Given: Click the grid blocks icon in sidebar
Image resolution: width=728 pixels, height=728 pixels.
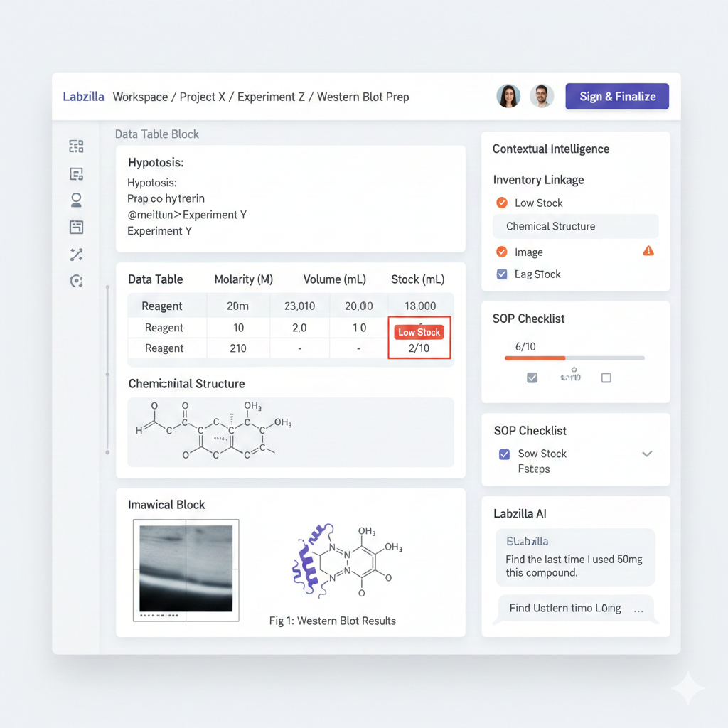Looking at the screenshot, I should click(x=76, y=146).
